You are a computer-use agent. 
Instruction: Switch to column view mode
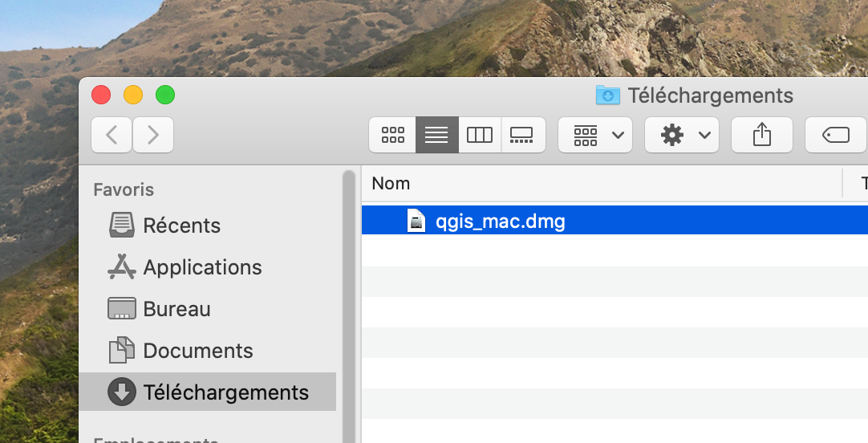tap(480, 135)
